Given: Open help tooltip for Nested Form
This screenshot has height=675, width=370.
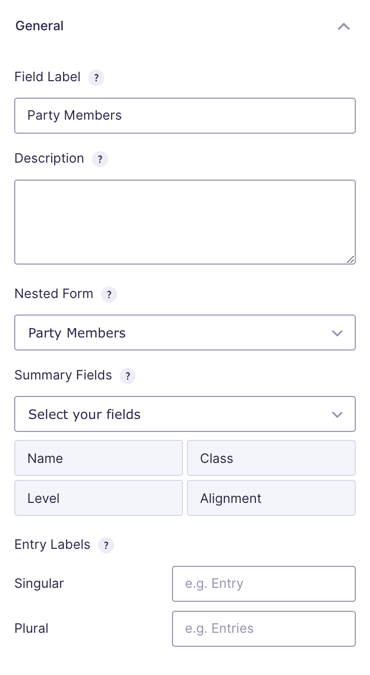Looking at the screenshot, I should [109, 294].
